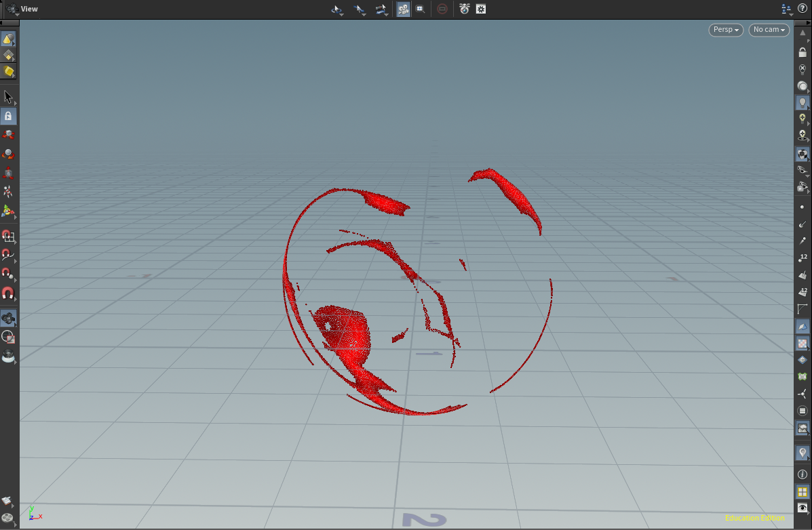The width and height of the screenshot is (812, 530).
Task: Choose the Rotate tool with sphere
Action: point(8,154)
